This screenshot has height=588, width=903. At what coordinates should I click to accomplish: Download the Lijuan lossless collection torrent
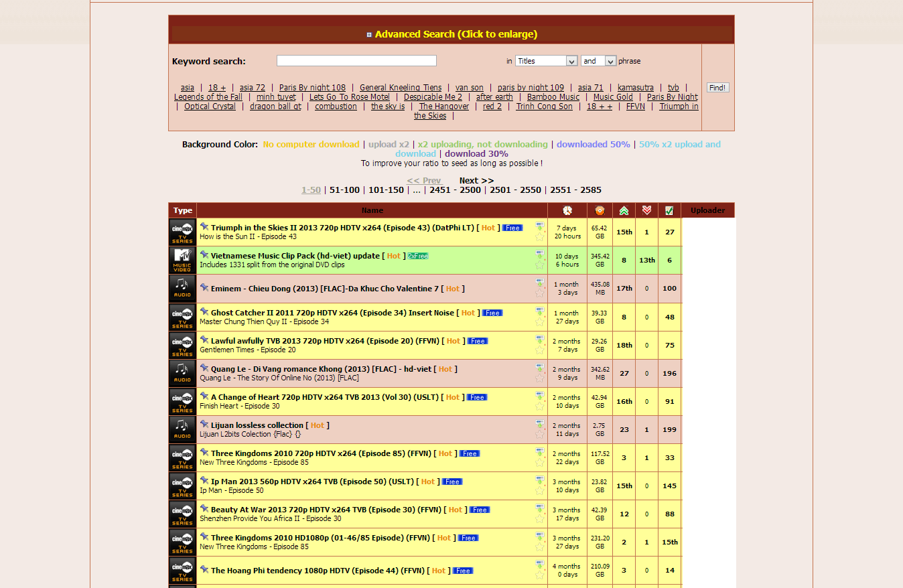[540, 423]
